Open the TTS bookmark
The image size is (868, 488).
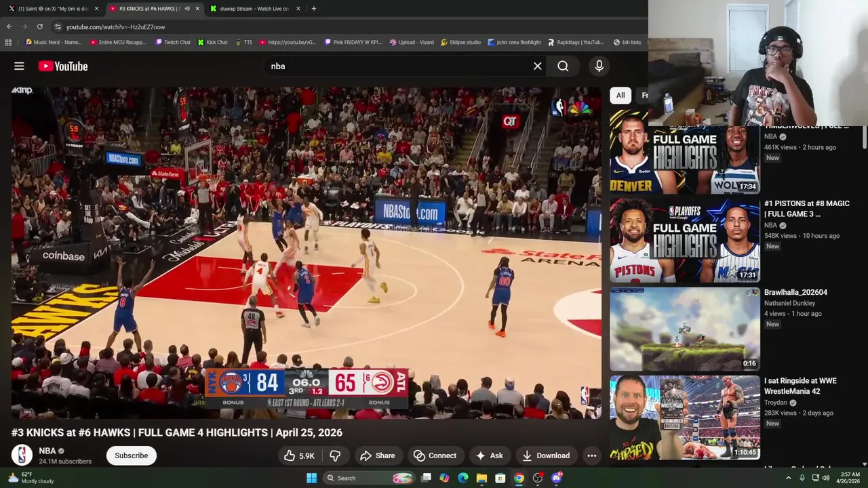[243, 42]
